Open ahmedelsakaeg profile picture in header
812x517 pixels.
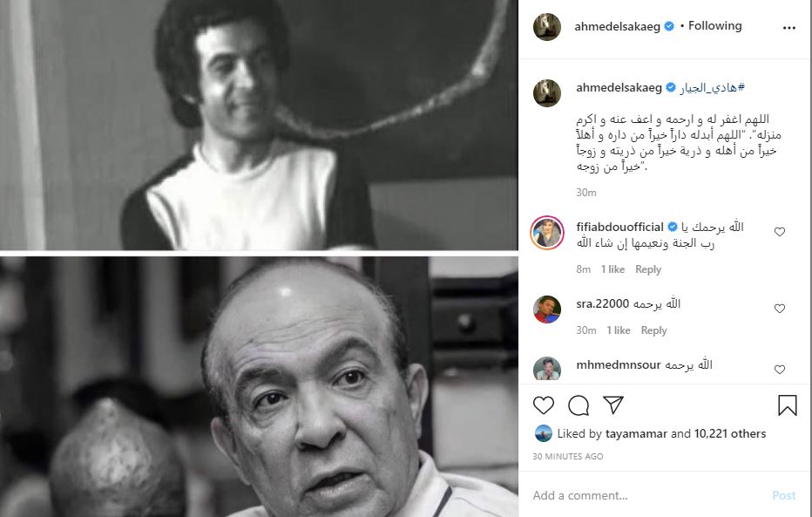click(x=547, y=26)
